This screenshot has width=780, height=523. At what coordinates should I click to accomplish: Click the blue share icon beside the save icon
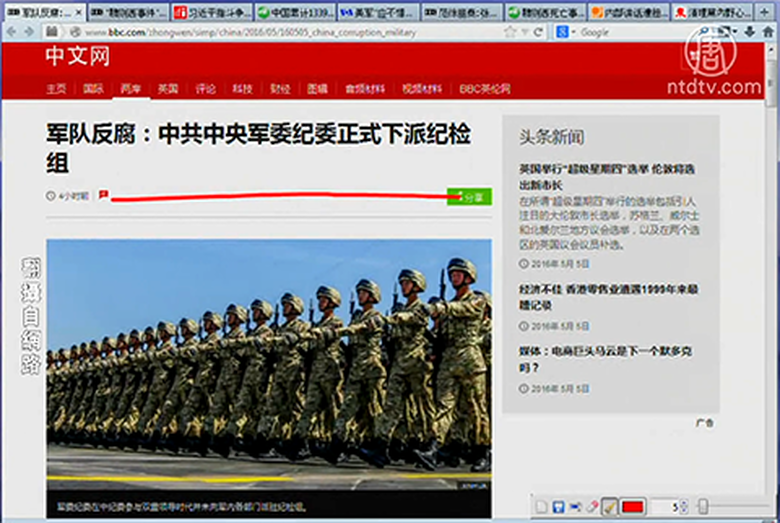[x=575, y=508]
